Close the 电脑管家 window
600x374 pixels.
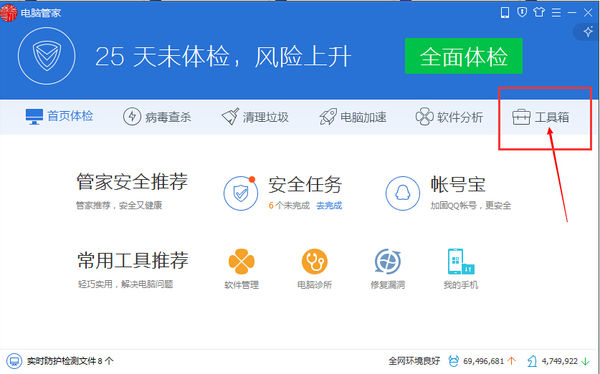tap(588, 13)
